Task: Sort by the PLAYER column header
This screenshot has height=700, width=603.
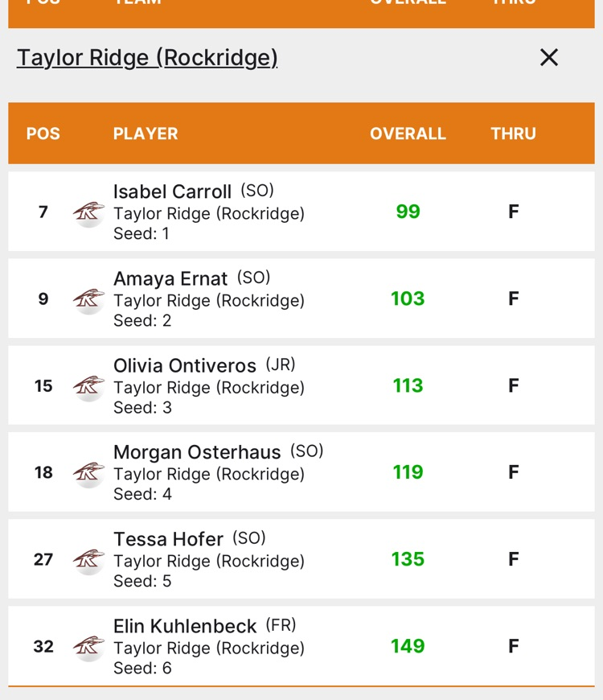Action: pos(146,134)
